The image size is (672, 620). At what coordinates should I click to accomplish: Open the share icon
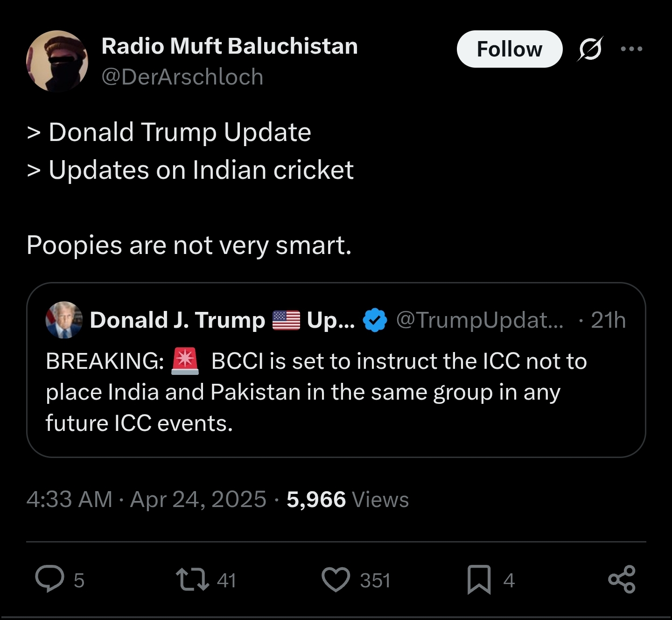click(x=622, y=579)
